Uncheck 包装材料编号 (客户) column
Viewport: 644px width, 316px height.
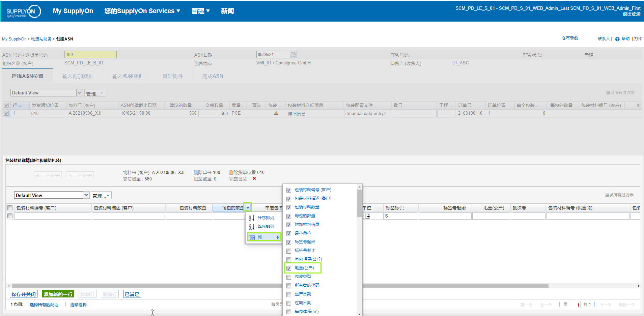click(289, 190)
